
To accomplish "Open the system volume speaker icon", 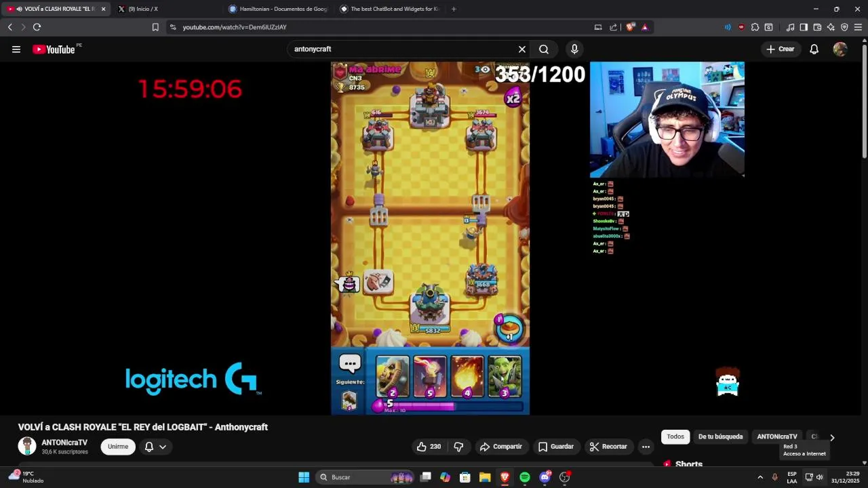I will point(819,477).
